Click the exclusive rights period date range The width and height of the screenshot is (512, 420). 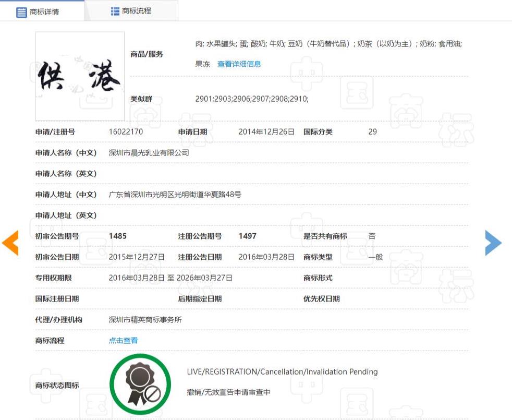(170, 278)
